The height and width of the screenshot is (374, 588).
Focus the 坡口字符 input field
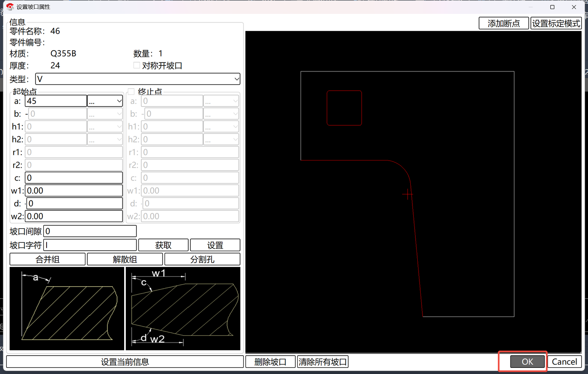[x=90, y=245]
